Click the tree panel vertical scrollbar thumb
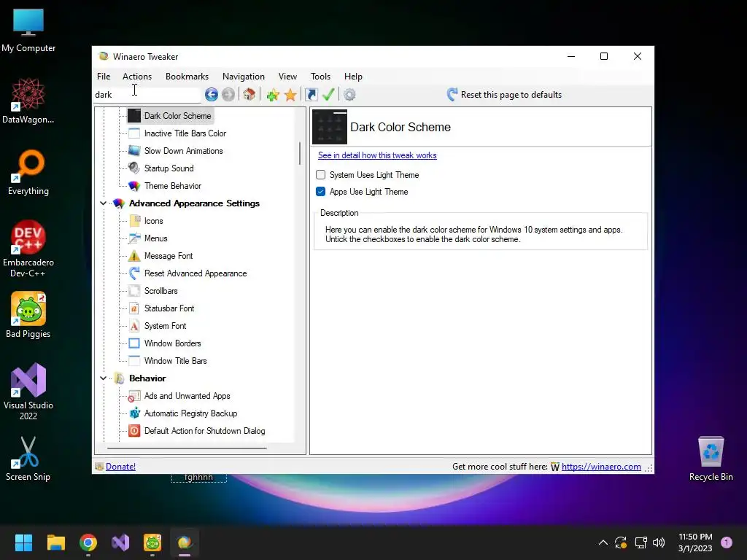Viewport: 747px width, 560px height. [300, 153]
